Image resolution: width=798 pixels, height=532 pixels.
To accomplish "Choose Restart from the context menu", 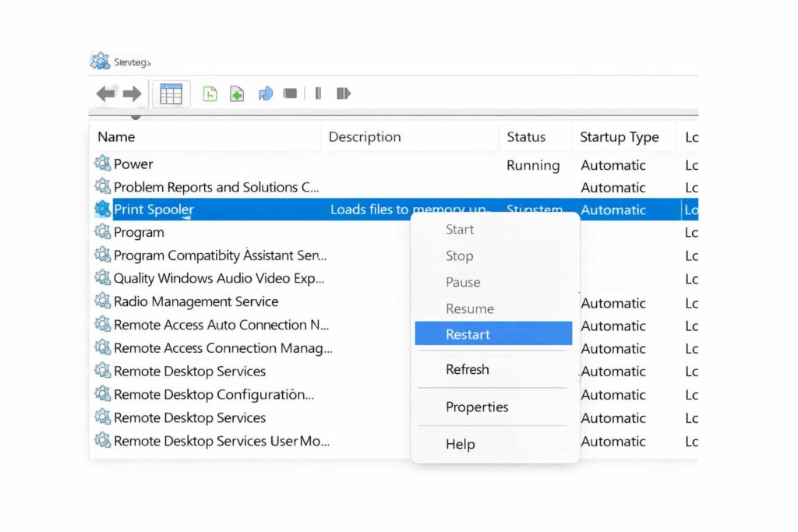I will (x=468, y=334).
